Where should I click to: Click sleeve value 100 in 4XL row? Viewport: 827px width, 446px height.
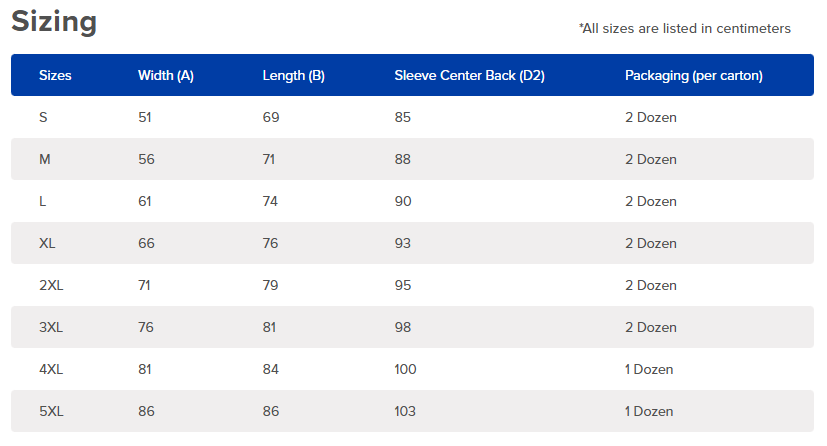click(405, 369)
